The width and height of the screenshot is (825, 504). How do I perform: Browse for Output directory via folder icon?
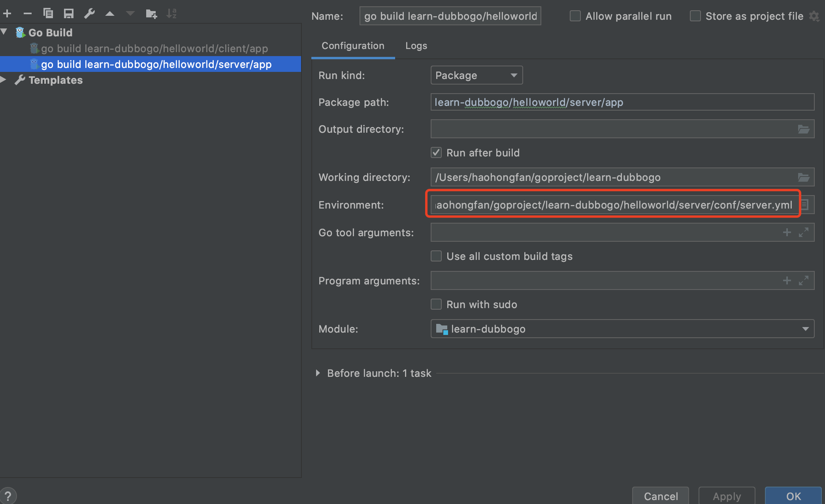[803, 129]
